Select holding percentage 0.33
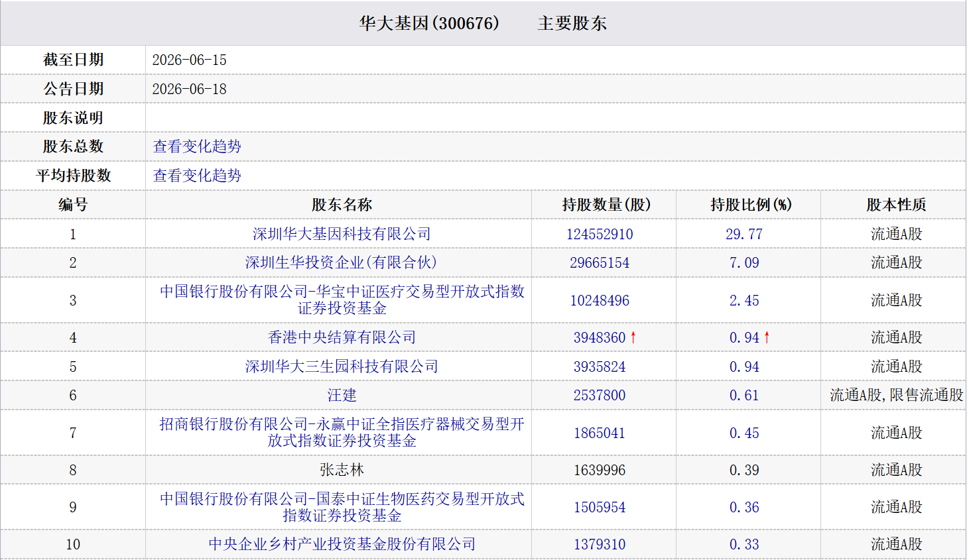The height and width of the screenshot is (560, 969). click(x=744, y=544)
